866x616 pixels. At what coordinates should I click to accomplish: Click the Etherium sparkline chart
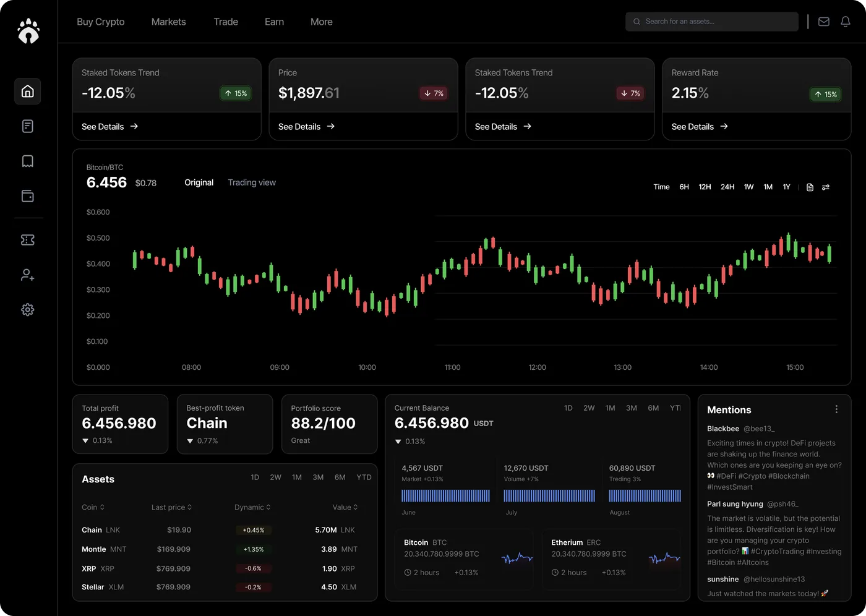tap(665, 558)
